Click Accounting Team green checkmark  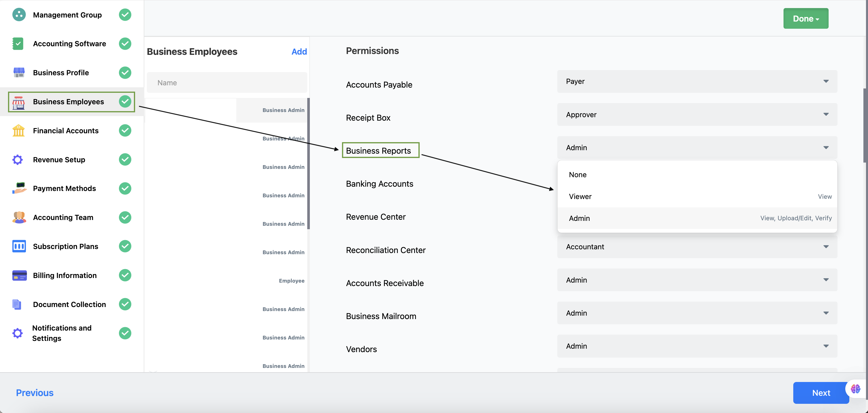(125, 217)
